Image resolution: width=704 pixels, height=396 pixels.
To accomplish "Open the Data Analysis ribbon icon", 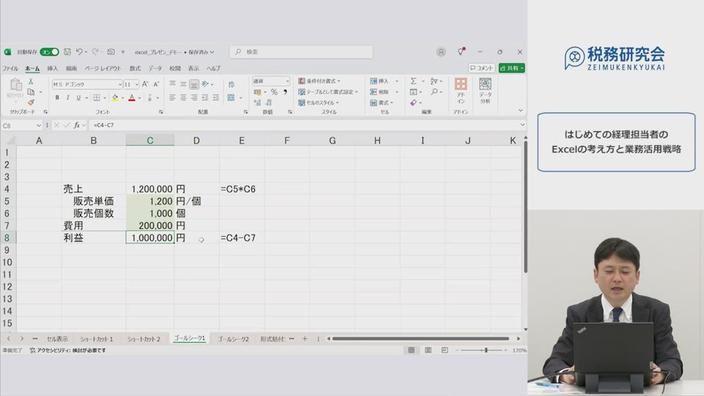I will pos(485,90).
